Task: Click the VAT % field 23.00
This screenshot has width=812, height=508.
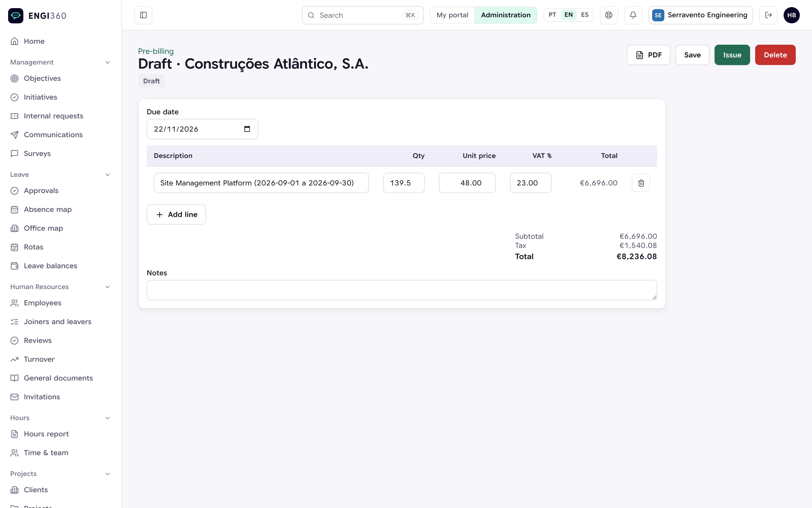Action: 531,183
